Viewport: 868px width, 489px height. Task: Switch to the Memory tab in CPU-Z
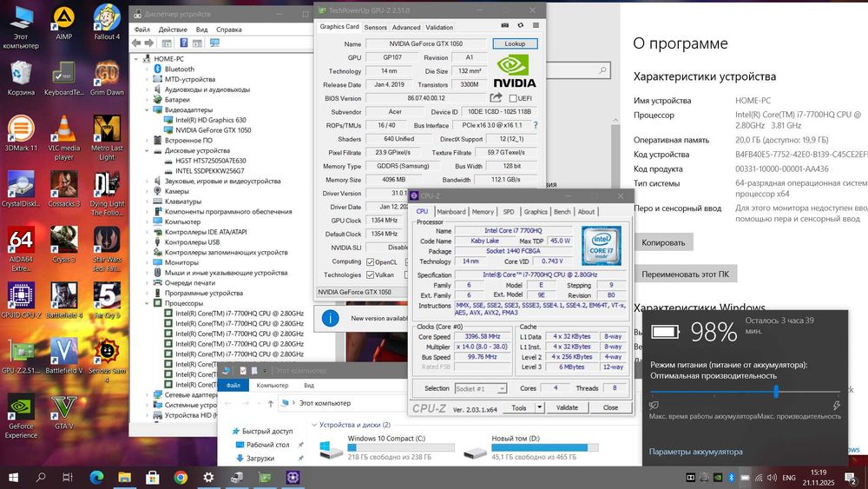[483, 212]
